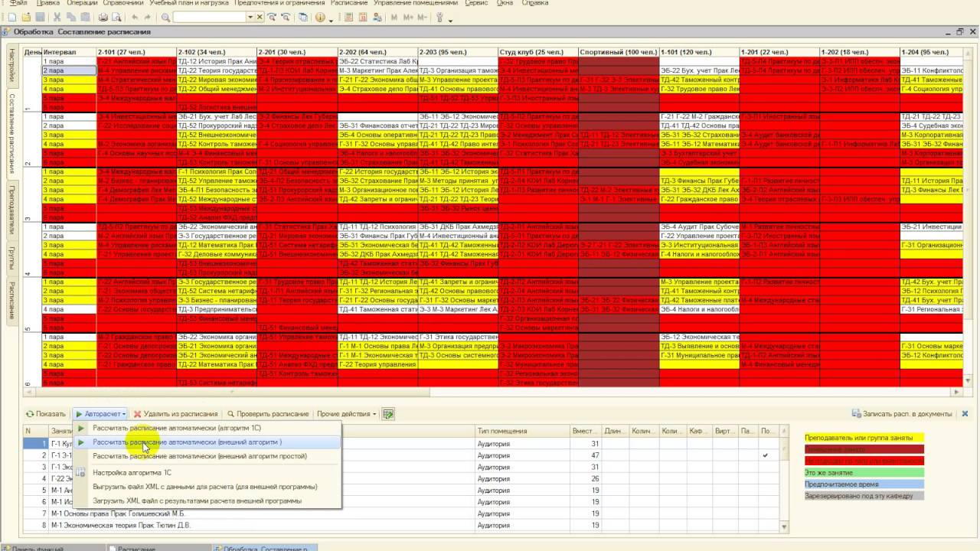Click the blue Предпочитаемое время legend
Screen dimensions: 980x551
point(864,484)
